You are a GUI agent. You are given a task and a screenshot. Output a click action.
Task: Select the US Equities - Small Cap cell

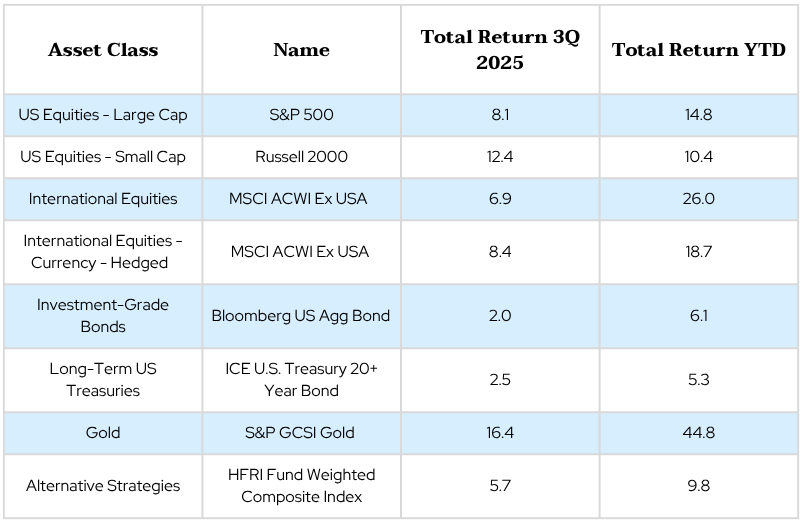tap(103, 157)
